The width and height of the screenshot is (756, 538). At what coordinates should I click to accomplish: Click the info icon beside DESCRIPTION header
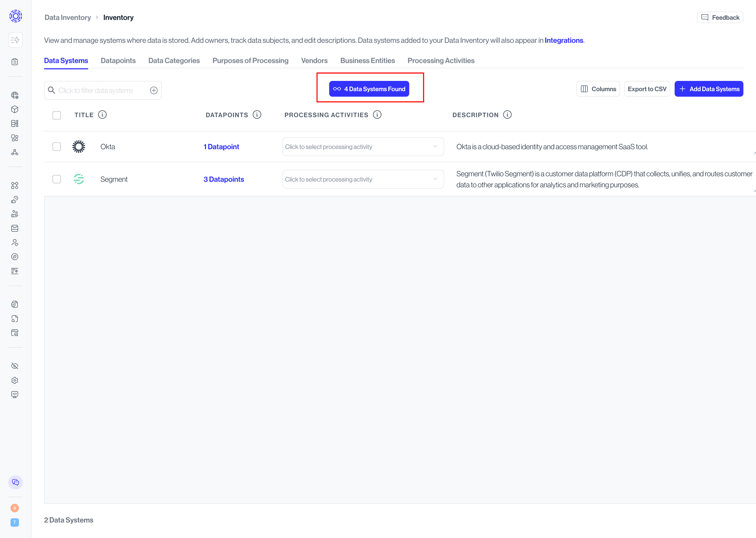click(507, 115)
